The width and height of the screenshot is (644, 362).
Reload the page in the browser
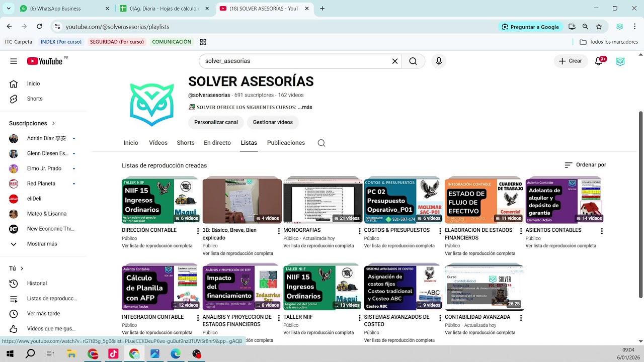39,27
